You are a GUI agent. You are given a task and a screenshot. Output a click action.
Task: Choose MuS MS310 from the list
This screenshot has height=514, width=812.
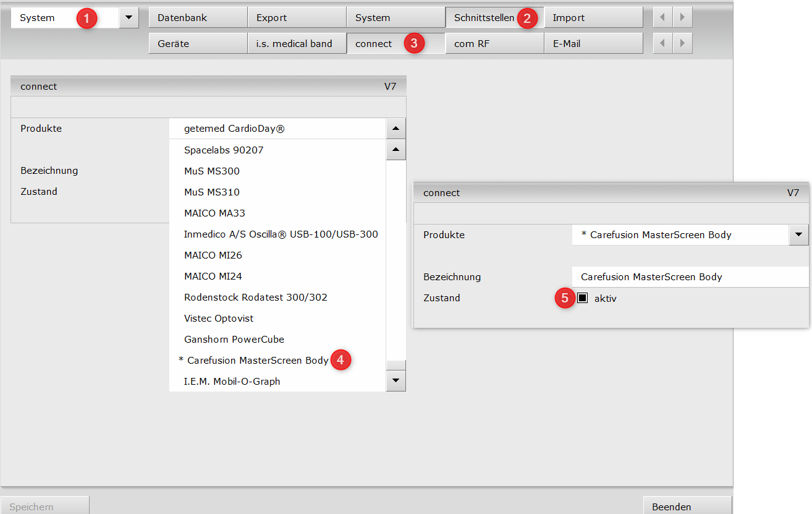277,192
